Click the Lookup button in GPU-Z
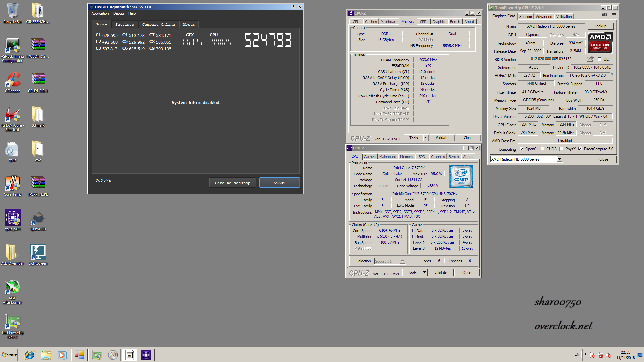The height and width of the screenshot is (362, 644). pyautogui.click(x=600, y=26)
